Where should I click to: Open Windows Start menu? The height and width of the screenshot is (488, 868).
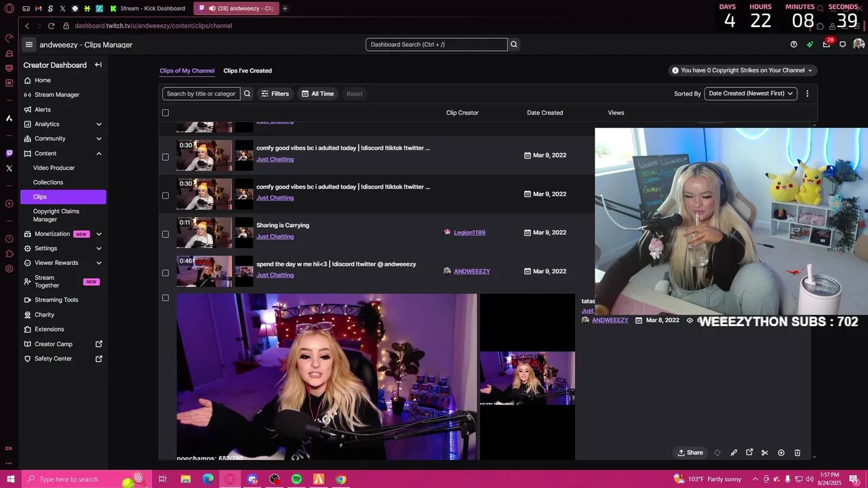click(x=10, y=479)
